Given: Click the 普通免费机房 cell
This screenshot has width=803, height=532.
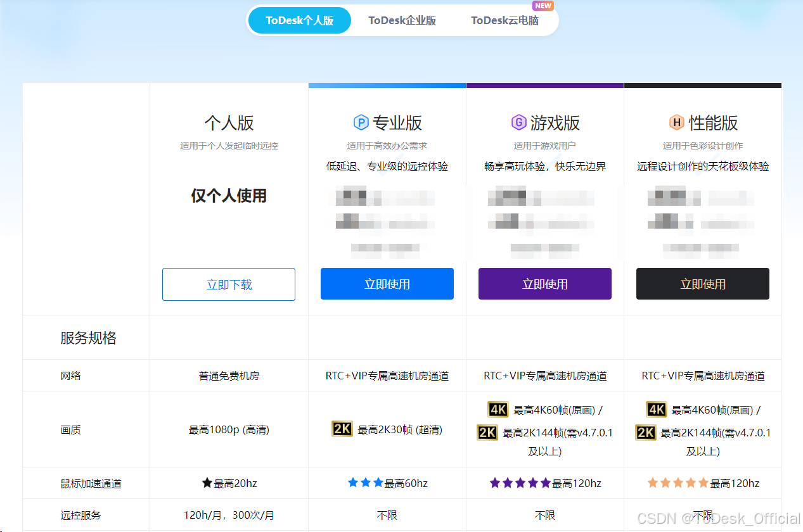Looking at the screenshot, I should [229, 376].
